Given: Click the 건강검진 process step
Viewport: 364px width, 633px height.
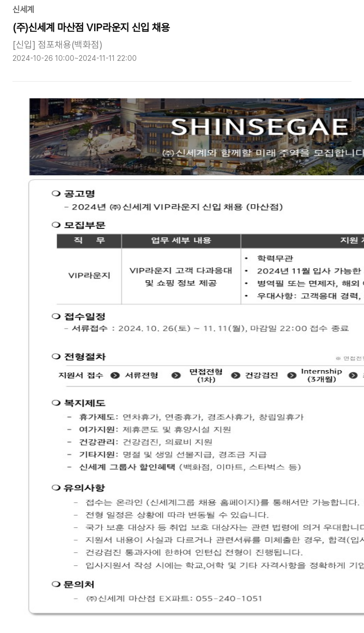Looking at the screenshot, I should 262,376.
